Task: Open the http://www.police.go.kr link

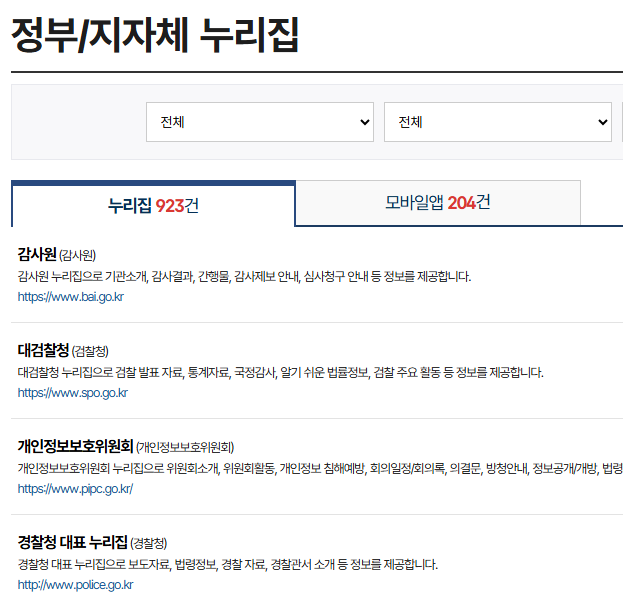Action: 75,585
